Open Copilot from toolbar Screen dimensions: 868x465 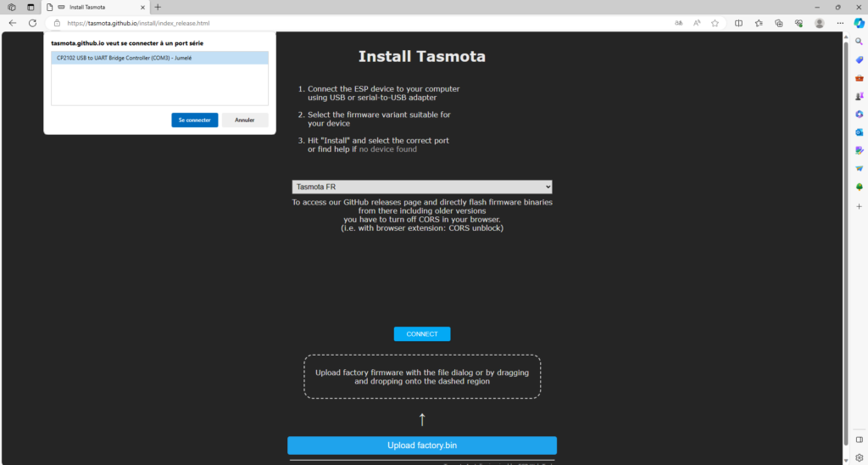pyautogui.click(x=859, y=23)
